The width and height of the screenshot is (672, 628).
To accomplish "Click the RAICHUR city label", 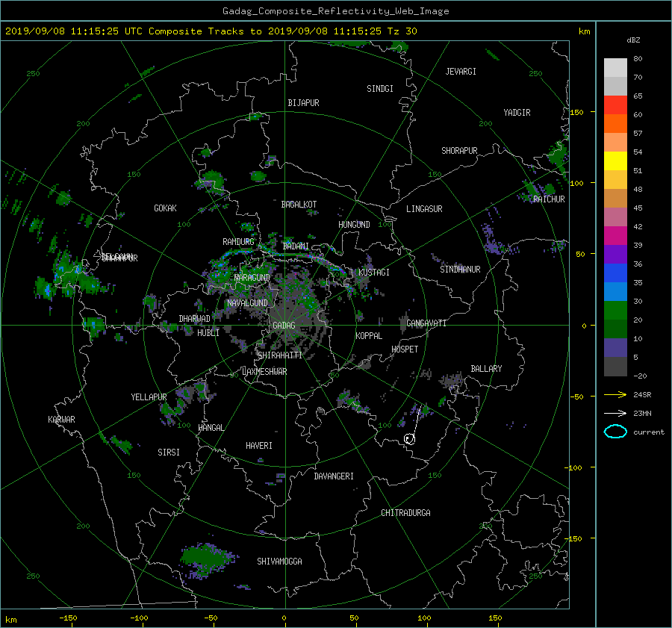I will (549, 199).
